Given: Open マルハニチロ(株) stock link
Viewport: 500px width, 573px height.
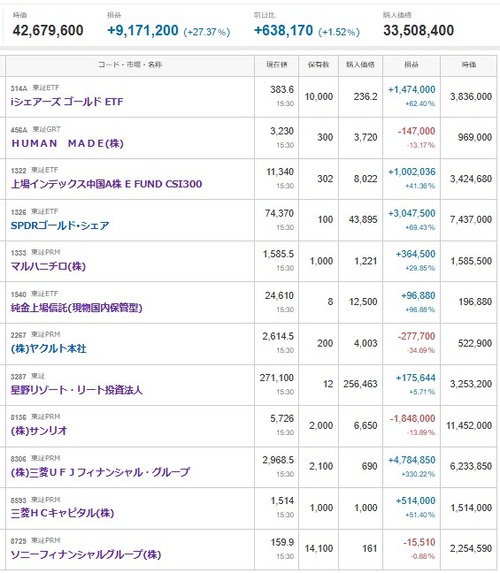Looking at the screenshot, I should click(x=48, y=266).
